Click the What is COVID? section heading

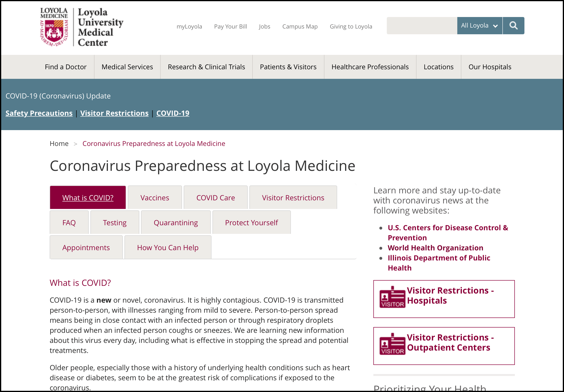(x=80, y=283)
